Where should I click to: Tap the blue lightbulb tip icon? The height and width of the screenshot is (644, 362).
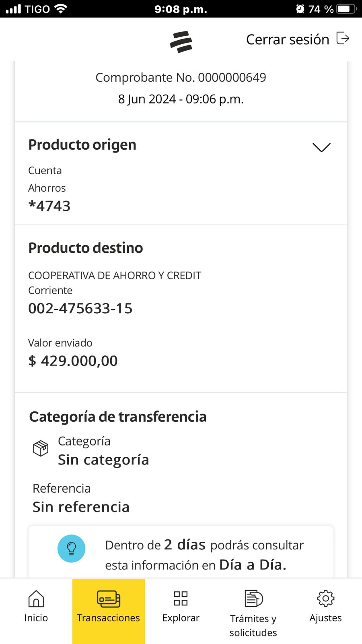pyautogui.click(x=72, y=548)
